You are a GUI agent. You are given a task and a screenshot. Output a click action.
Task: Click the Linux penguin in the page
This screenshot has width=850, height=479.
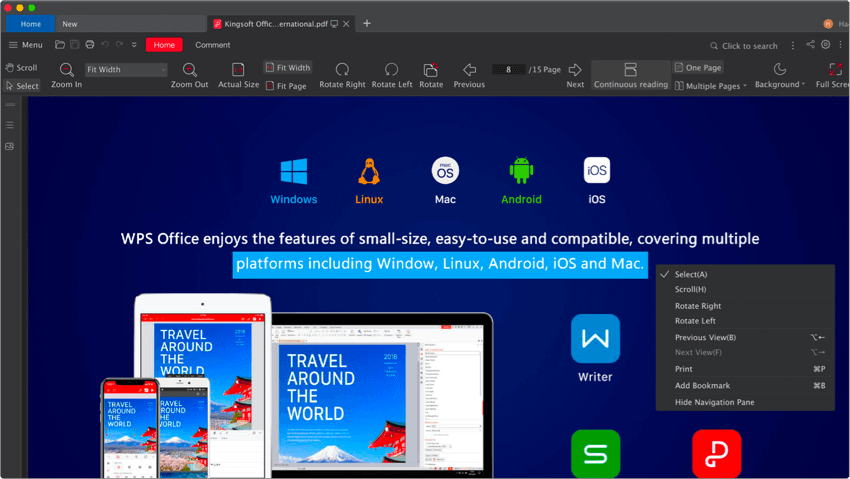click(369, 171)
